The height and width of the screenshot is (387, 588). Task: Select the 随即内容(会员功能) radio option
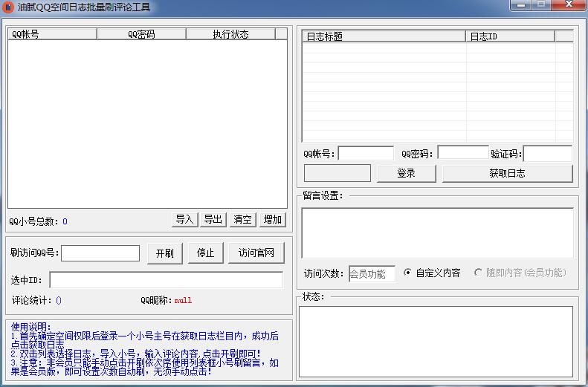point(478,273)
